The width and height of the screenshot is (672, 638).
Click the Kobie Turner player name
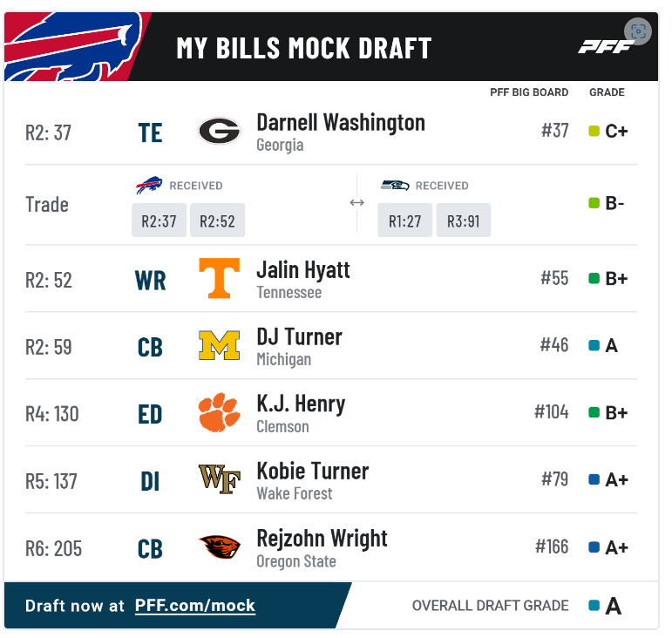click(312, 472)
